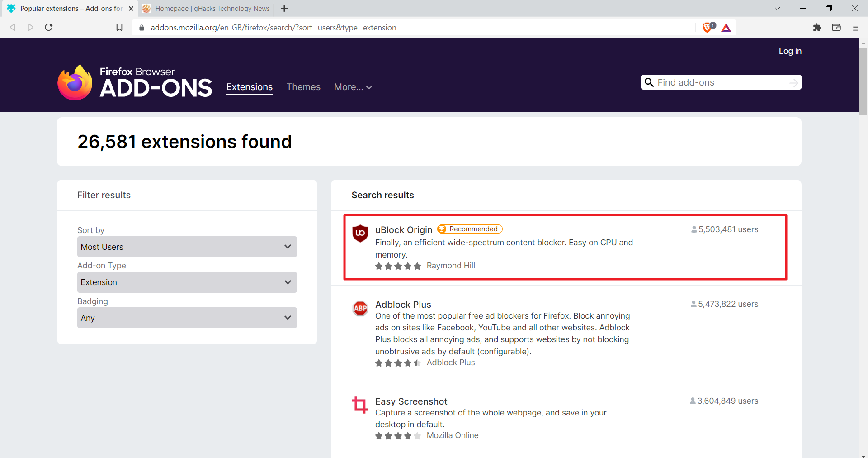Click the Search results heading
The height and width of the screenshot is (458, 868).
[382, 195]
